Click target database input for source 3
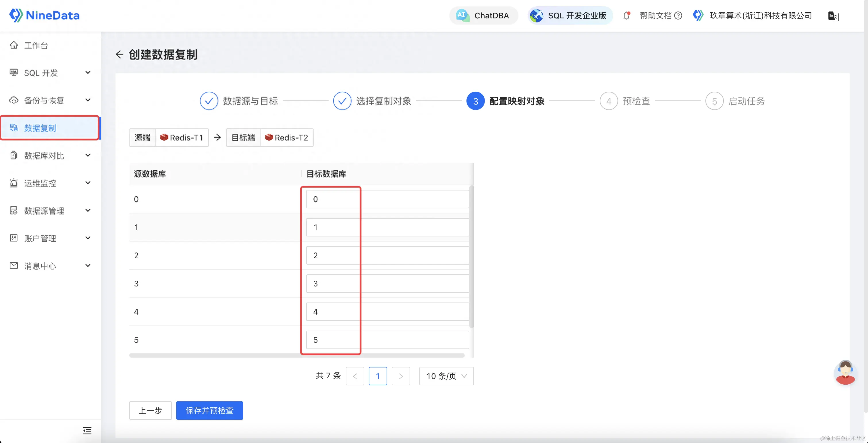The width and height of the screenshot is (868, 443). pyautogui.click(x=387, y=284)
